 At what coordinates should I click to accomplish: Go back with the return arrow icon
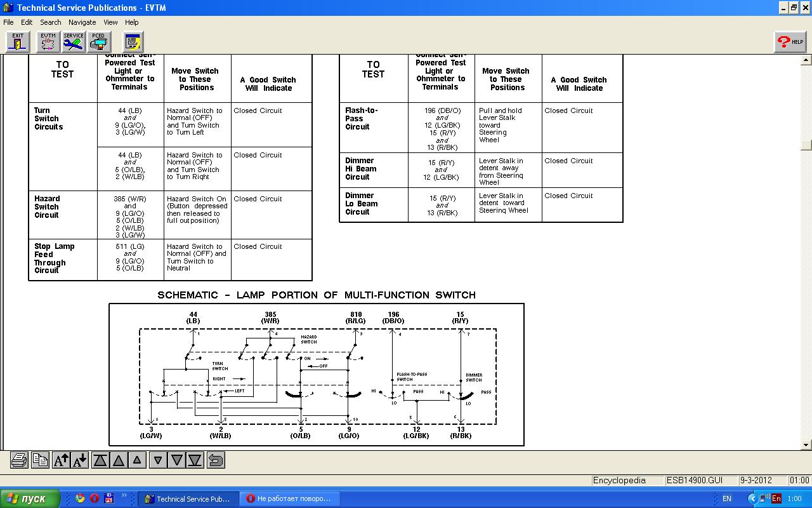tap(216, 460)
